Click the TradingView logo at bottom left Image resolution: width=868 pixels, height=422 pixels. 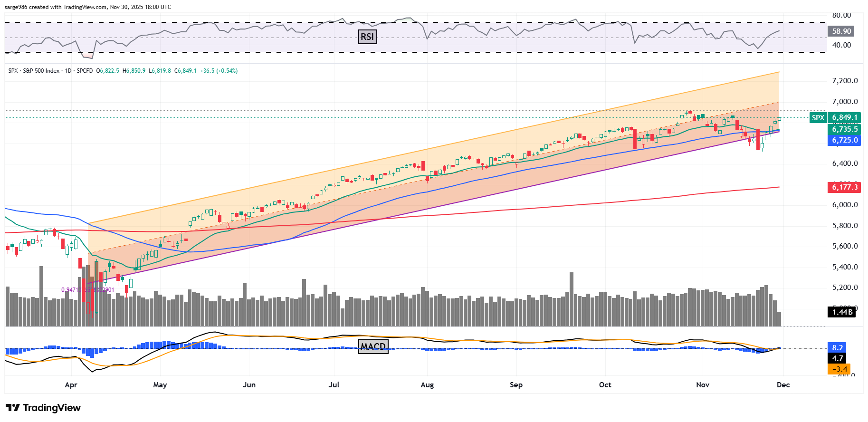pyautogui.click(x=43, y=408)
